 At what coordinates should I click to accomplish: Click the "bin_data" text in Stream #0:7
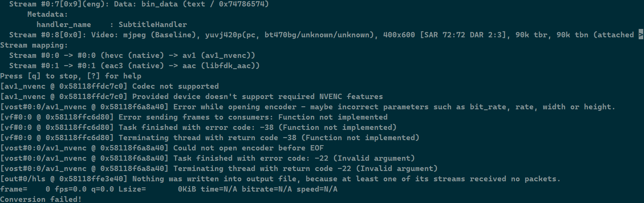[x=159, y=4]
